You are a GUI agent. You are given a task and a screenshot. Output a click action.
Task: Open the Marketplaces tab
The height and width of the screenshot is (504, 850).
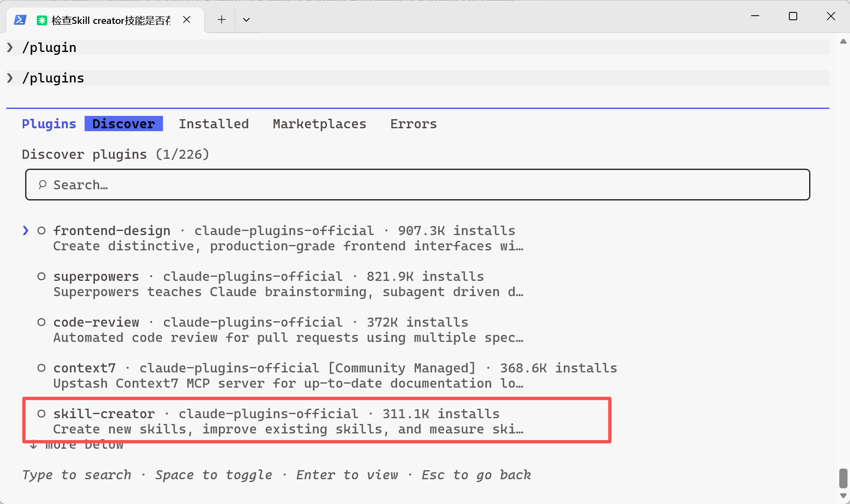pyautogui.click(x=320, y=124)
